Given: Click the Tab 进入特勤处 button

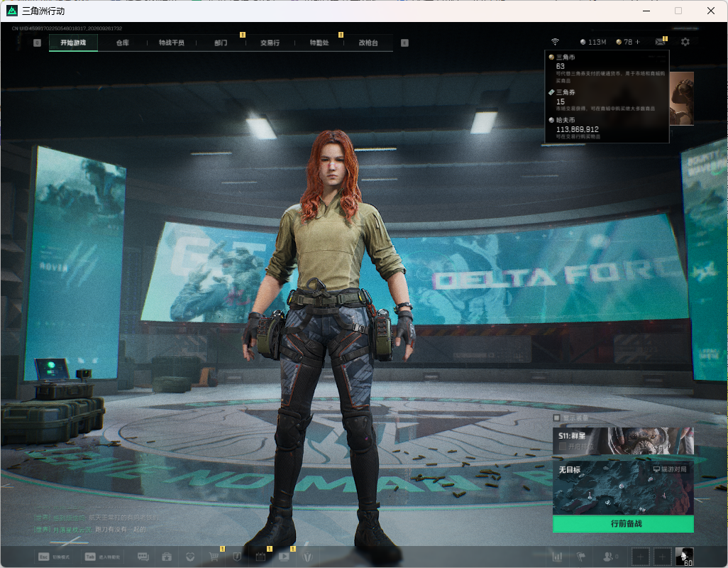Looking at the screenshot, I should [102, 557].
